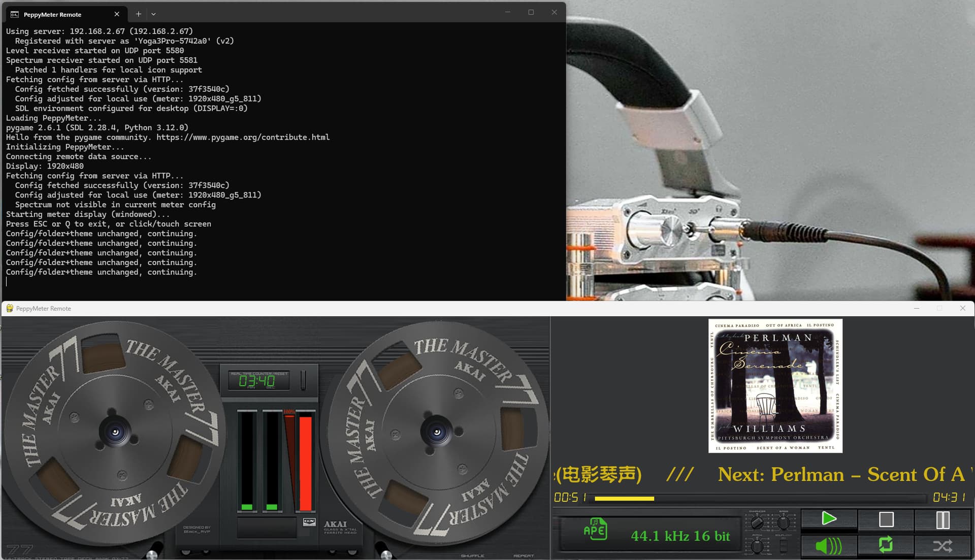Click the green APE file format icon

pos(595,530)
